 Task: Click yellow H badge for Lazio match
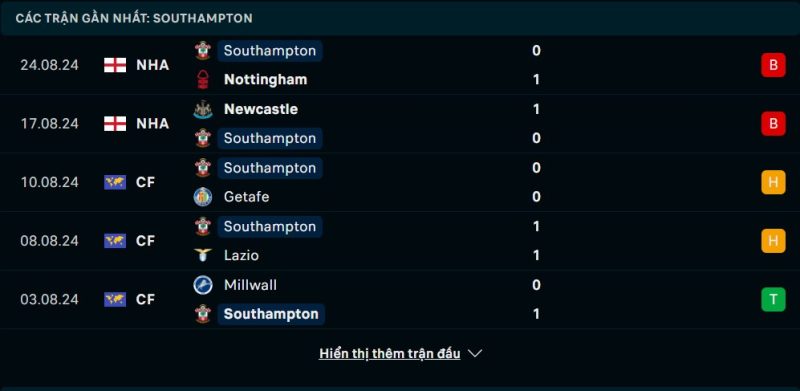[x=773, y=241]
